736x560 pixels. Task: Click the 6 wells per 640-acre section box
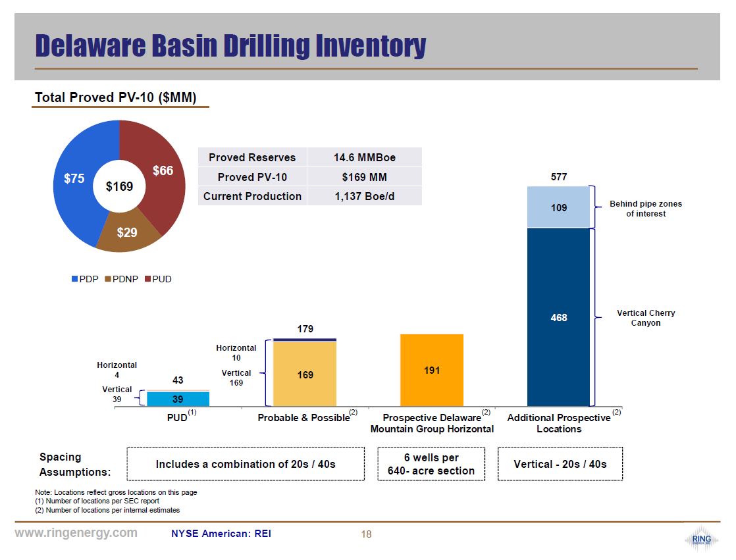(x=431, y=464)
